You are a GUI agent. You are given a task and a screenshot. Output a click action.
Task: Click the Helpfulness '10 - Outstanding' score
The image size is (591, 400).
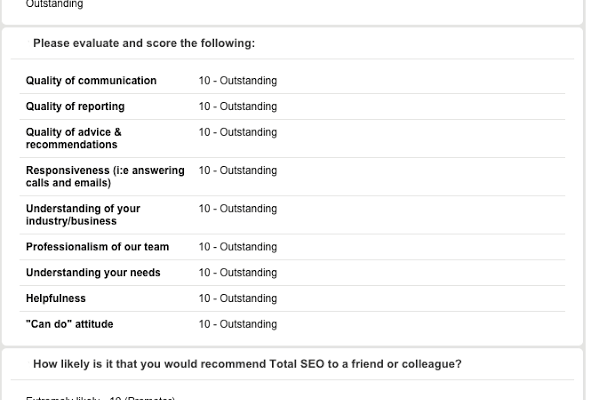238,299
